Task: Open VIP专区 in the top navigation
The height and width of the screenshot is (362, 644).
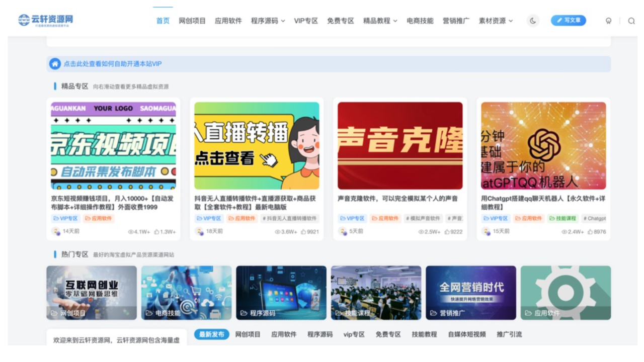Action: coord(306,21)
